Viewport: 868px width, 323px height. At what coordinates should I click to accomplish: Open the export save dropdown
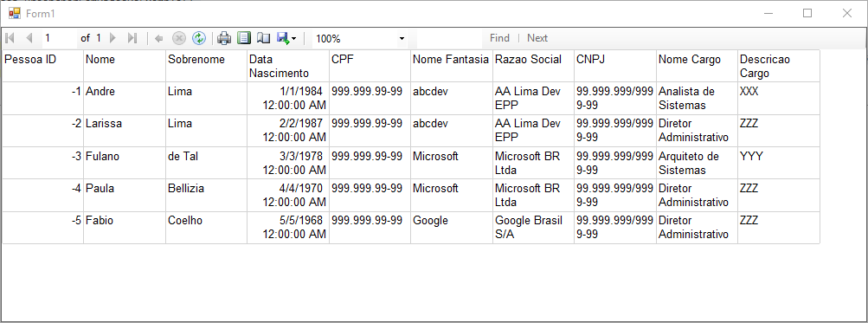coord(286,38)
